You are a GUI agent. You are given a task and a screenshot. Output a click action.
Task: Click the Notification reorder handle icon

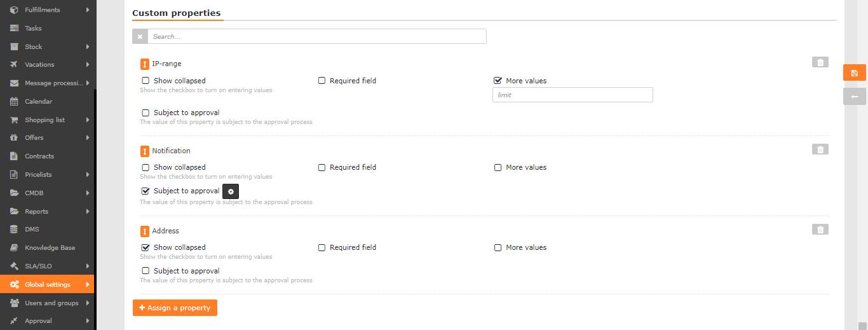(x=145, y=151)
